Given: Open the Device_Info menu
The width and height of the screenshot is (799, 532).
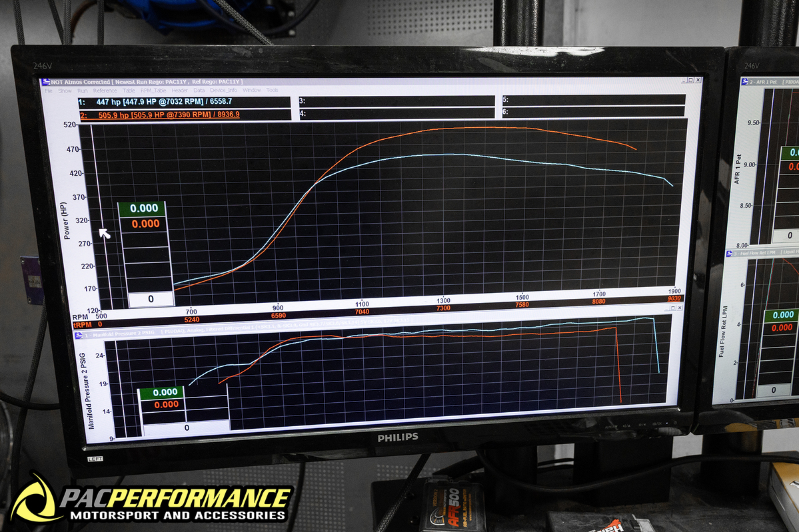Looking at the screenshot, I should coord(223,91).
